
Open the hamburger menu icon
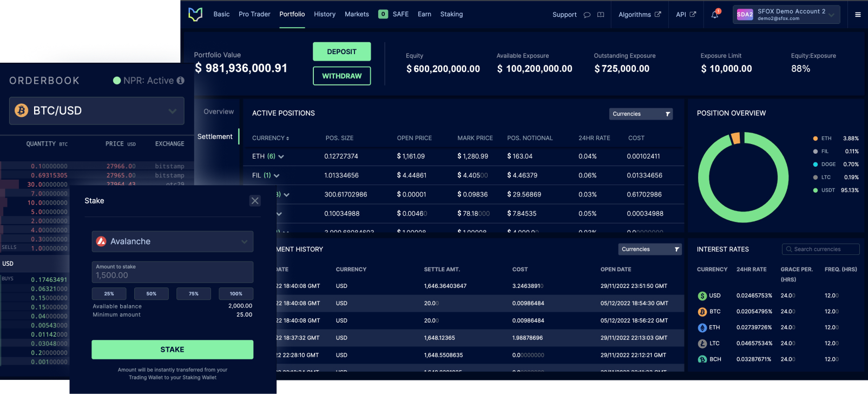(x=858, y=15)
